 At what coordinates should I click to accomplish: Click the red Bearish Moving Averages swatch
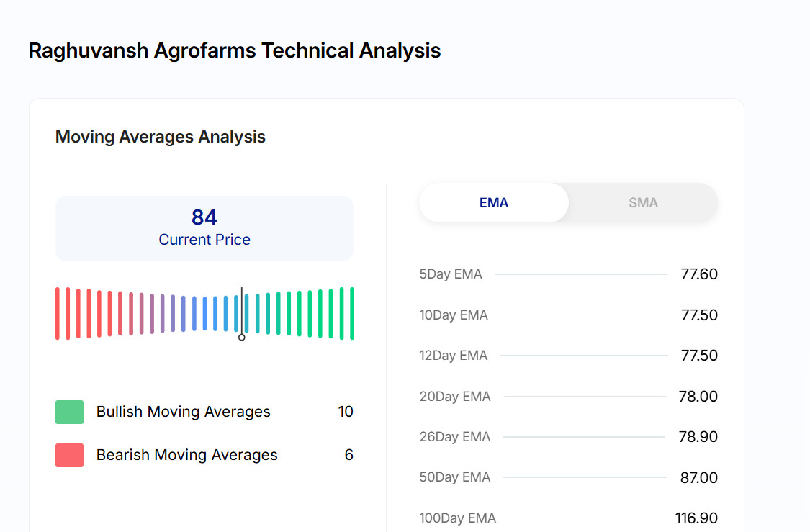coord(69,455)
